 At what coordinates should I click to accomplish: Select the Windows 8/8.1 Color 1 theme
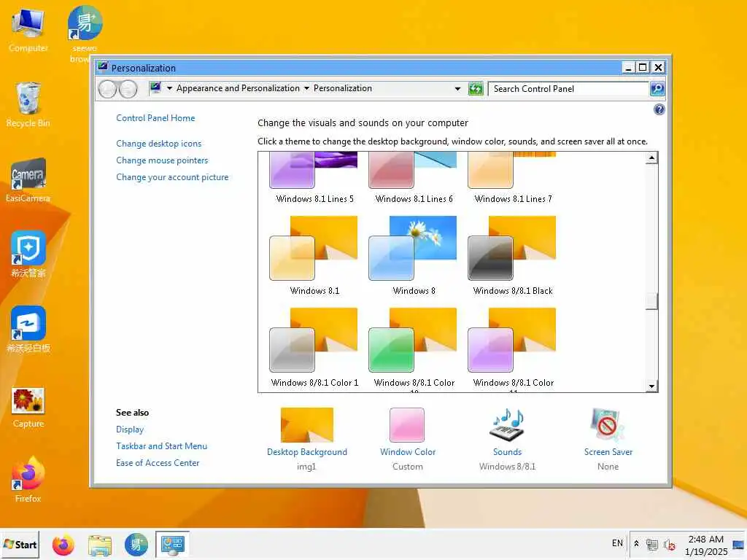tap(314, 348)
